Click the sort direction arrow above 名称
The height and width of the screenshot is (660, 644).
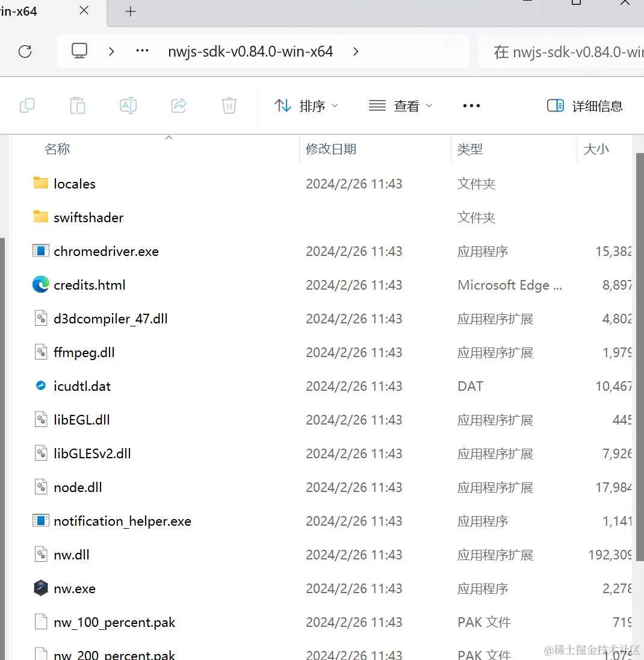pyautogui.click(x=169, y=138)
